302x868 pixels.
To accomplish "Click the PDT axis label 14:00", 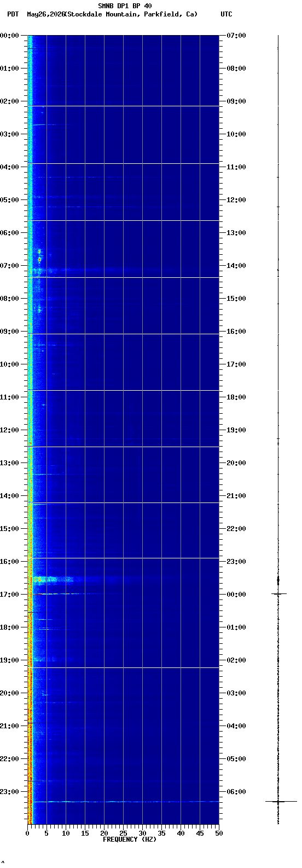I will tap(9, 496).
